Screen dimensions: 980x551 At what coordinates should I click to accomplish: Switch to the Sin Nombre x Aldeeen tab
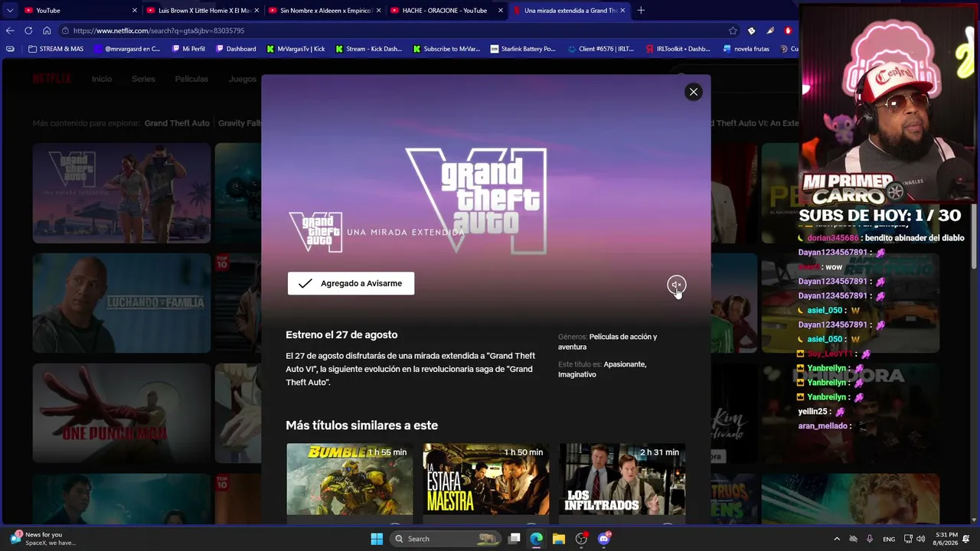click(x=325, y=11)
